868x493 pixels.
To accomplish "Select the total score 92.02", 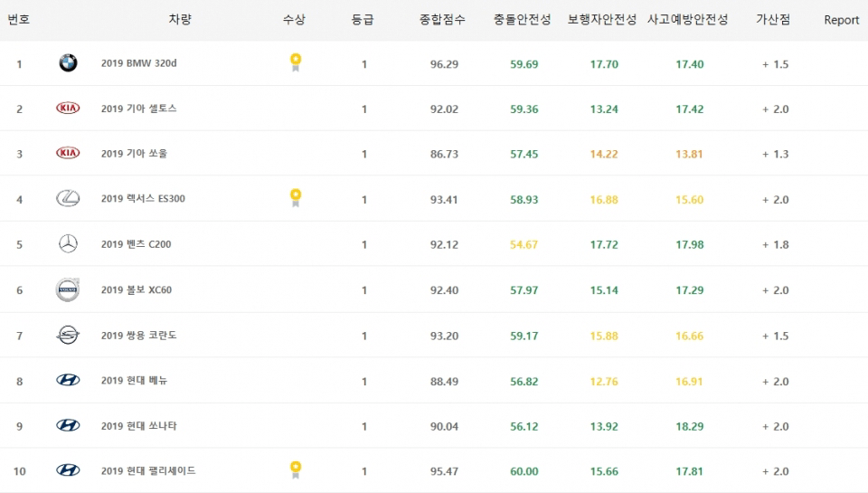I will [x=444, y=109].
